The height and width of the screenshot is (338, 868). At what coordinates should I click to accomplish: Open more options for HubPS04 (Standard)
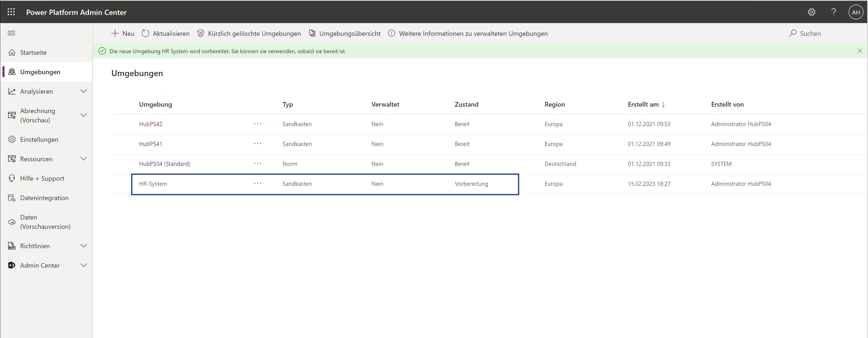[x=257, y=163]
